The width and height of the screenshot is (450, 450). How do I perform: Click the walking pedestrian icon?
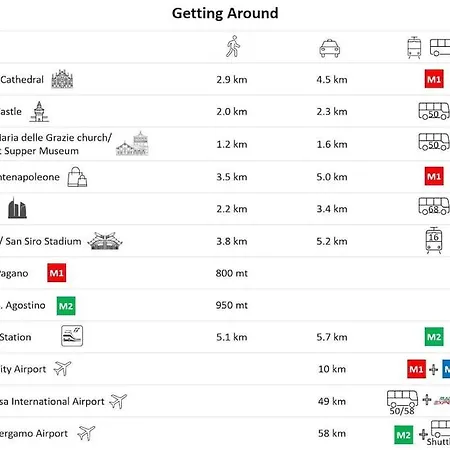233,46
